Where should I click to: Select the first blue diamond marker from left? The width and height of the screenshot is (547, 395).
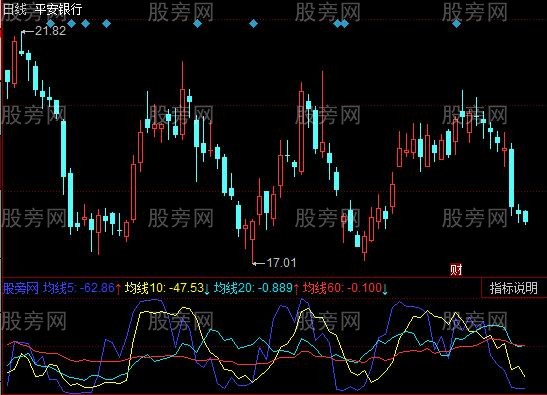[51, 23]
